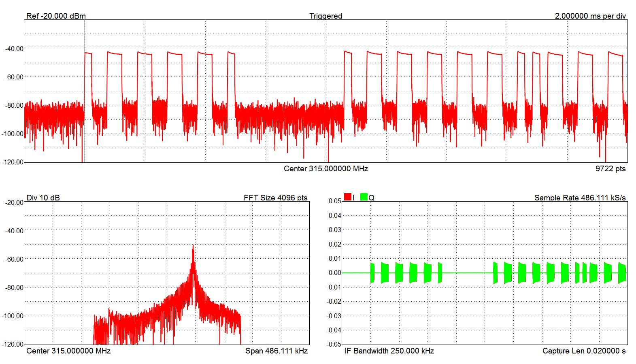Click the 0.05 label on IQ plot axis
636x364 pixels.
[x=335, y=201]
